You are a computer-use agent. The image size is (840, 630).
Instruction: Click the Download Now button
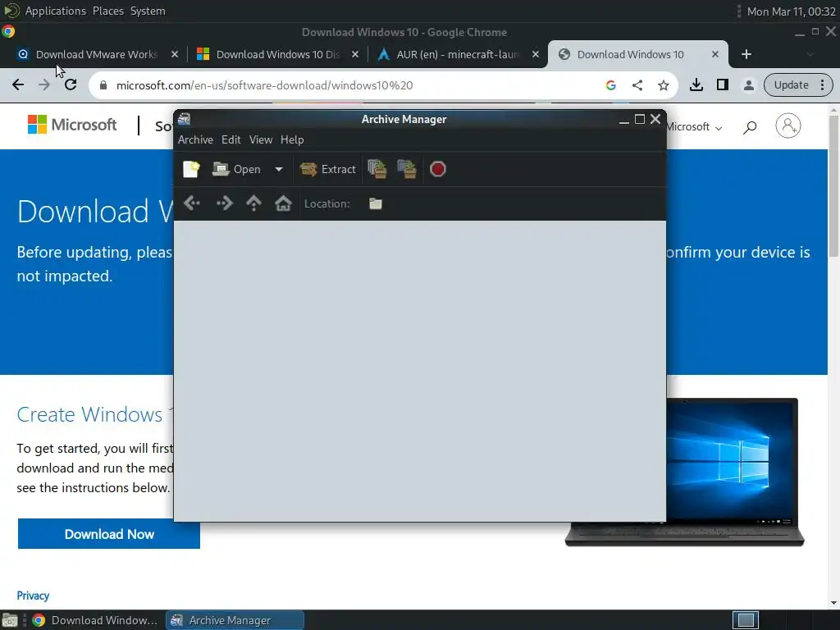click(109, 533)
